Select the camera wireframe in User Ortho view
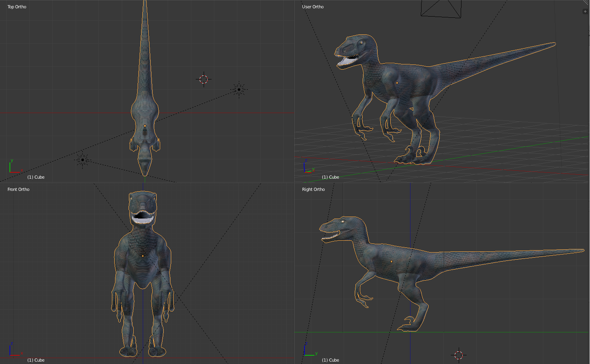This screenshot has height=364, width=590. click(x=441, y=9)
